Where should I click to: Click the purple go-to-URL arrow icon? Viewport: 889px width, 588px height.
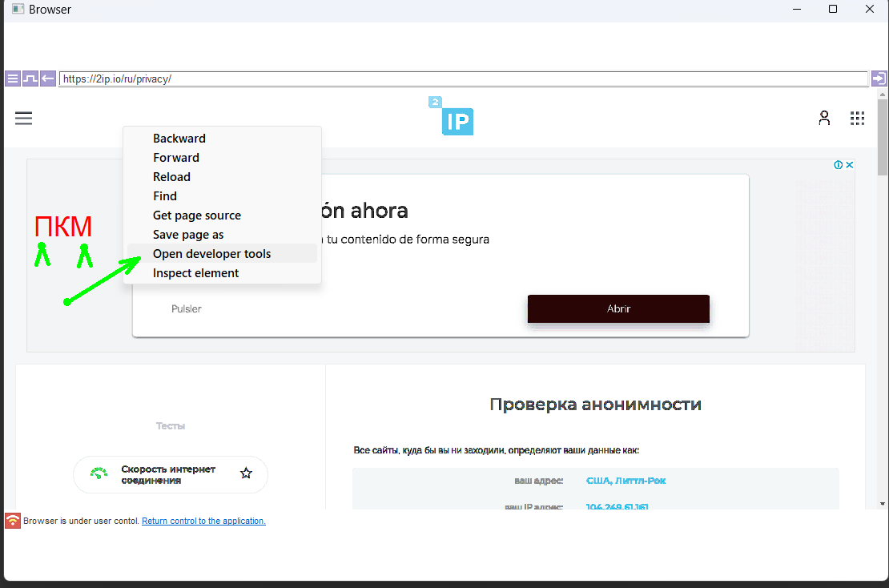[x=879, y=79]
